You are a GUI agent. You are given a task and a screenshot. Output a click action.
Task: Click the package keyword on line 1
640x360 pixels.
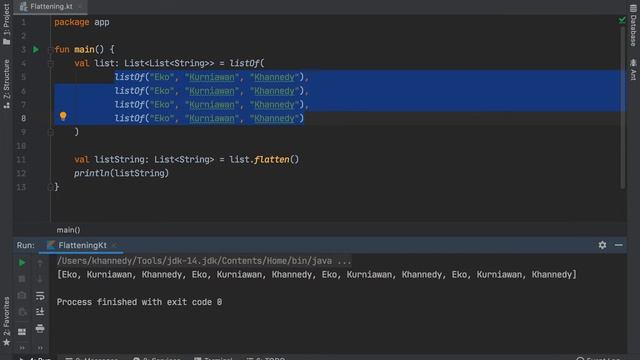(x=72, y=22)
